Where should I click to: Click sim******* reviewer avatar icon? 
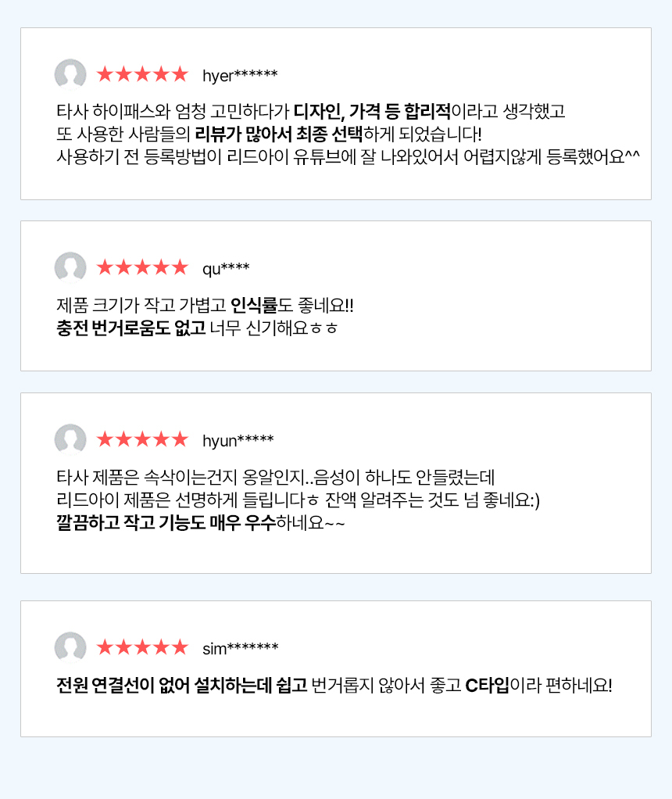coord(70,648)
